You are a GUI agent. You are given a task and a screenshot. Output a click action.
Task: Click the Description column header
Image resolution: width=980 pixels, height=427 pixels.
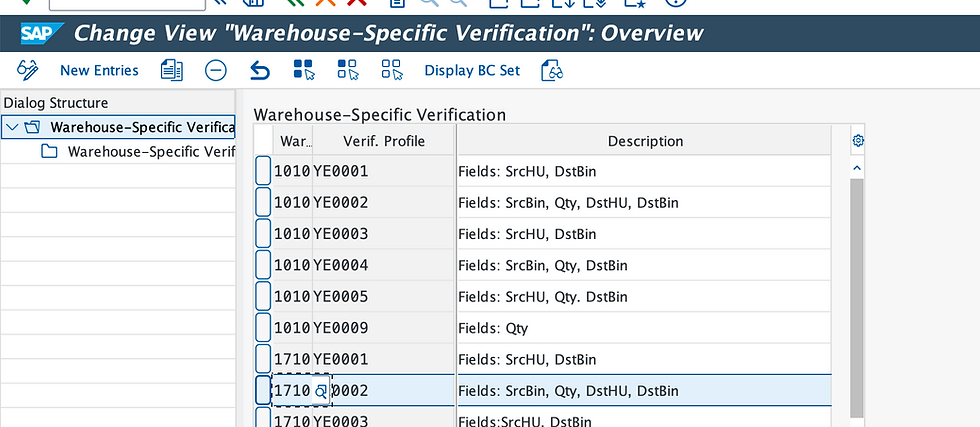click(644, 141)
